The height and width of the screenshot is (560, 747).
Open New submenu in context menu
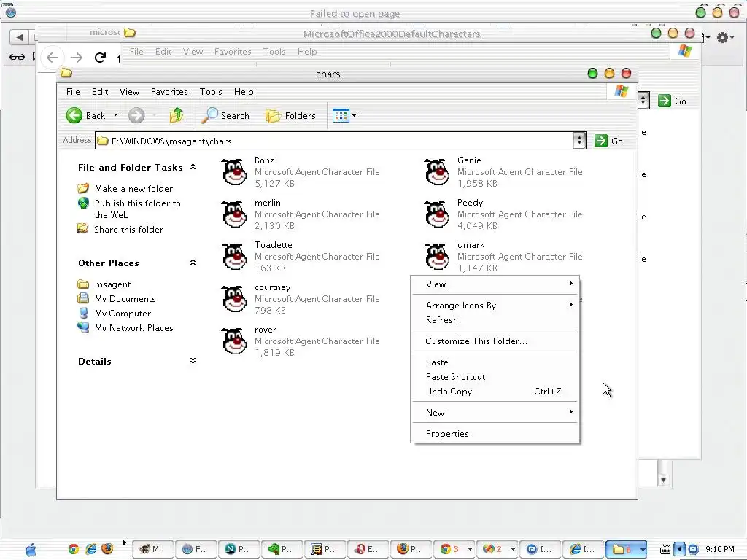[495, 413]
